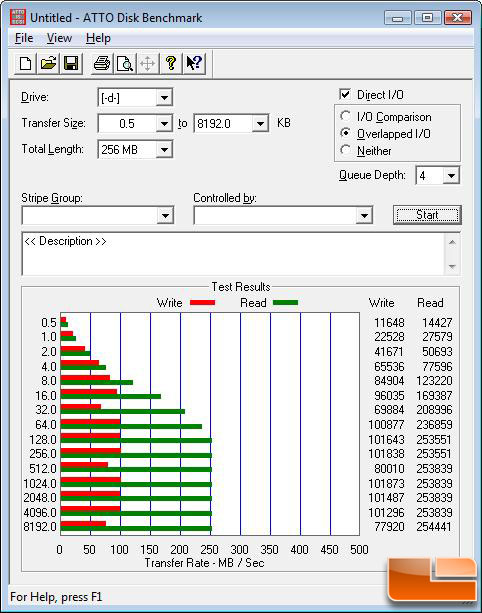Screen dimensions: 482x613
Task: Minimize the ATTO Disk Benchmark window
Action: pos(398,18)
